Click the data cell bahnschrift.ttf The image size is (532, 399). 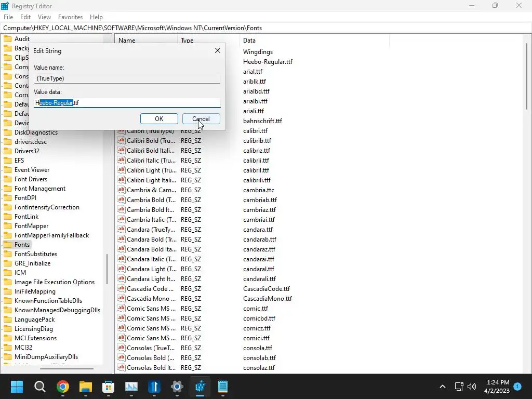click(262, 121)
